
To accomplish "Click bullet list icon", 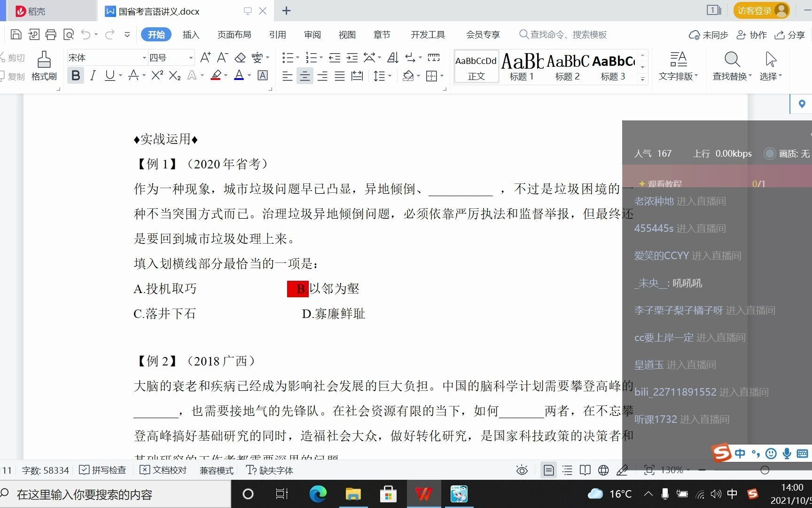I will (288, 57).
